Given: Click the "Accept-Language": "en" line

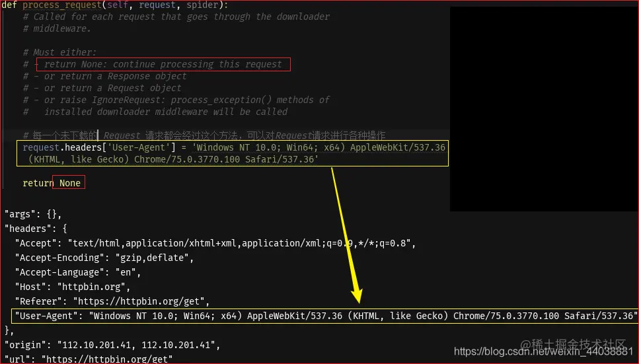Looking at the screenshot, I should [78, 272].
